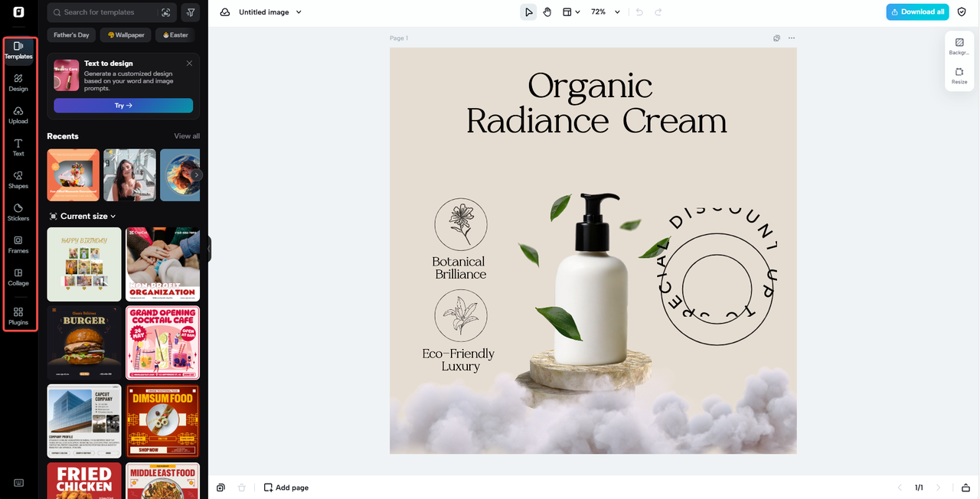
Task: Open page more options (three dots)
Action: point(792,38)
